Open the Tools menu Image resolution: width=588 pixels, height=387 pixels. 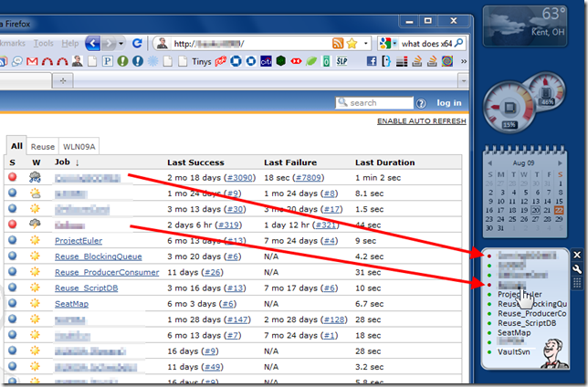[44, 44]
